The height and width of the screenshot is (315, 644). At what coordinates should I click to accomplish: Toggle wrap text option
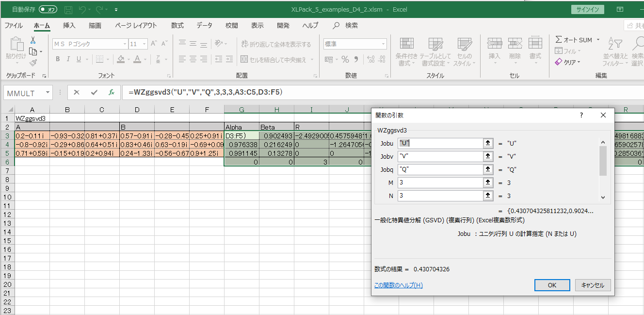[x=275, y=44]
